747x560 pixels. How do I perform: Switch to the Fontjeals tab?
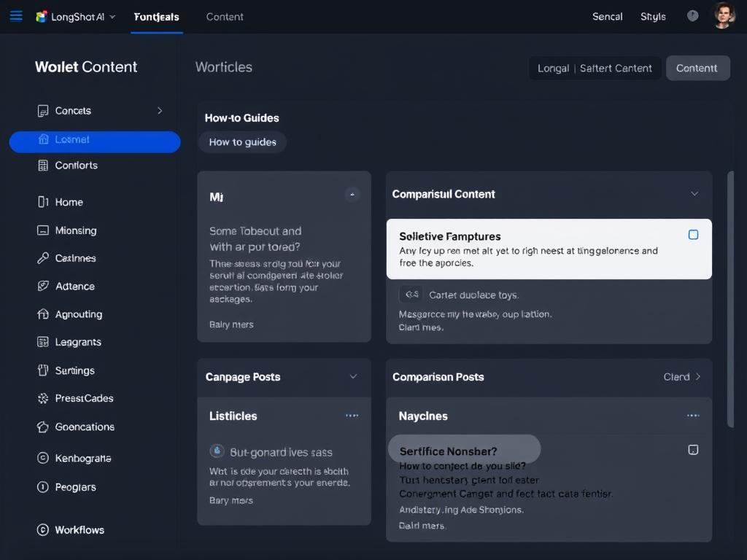click(156, 16)
